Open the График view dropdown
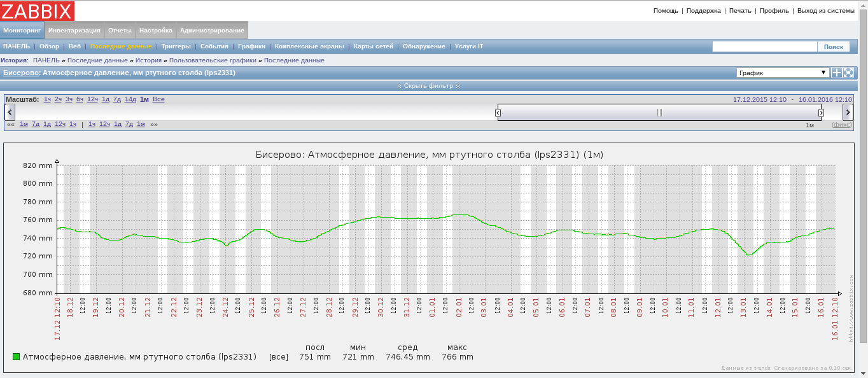Image resolution: width=868 pixels, height=378 pixels. pyautogui.click(x=782, y=73)
